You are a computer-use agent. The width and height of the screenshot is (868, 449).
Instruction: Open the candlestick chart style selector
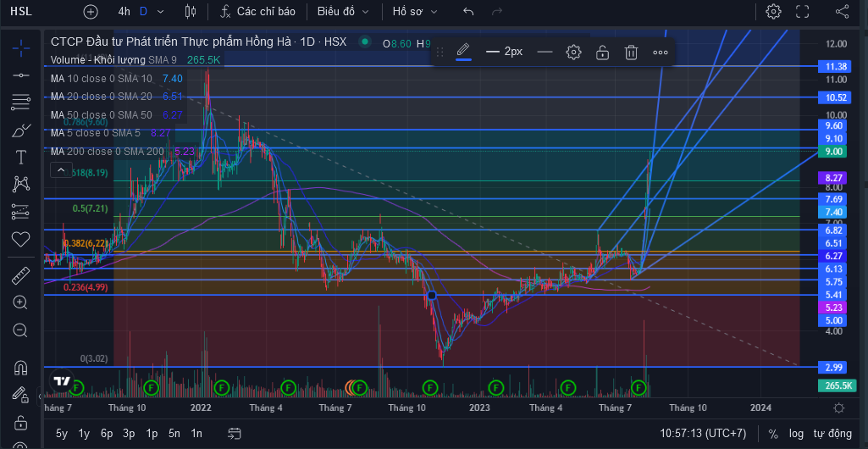[x=191, y=11]
